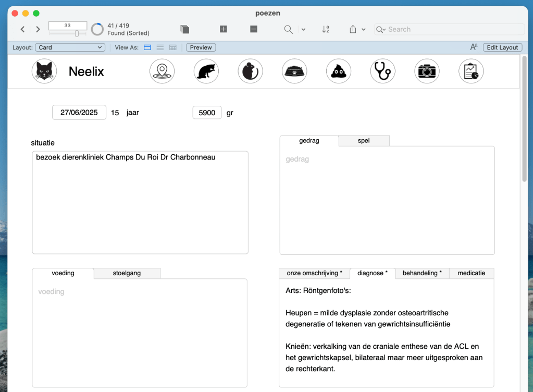
Task: Click the food bowl icon
Action: point(294,71)
